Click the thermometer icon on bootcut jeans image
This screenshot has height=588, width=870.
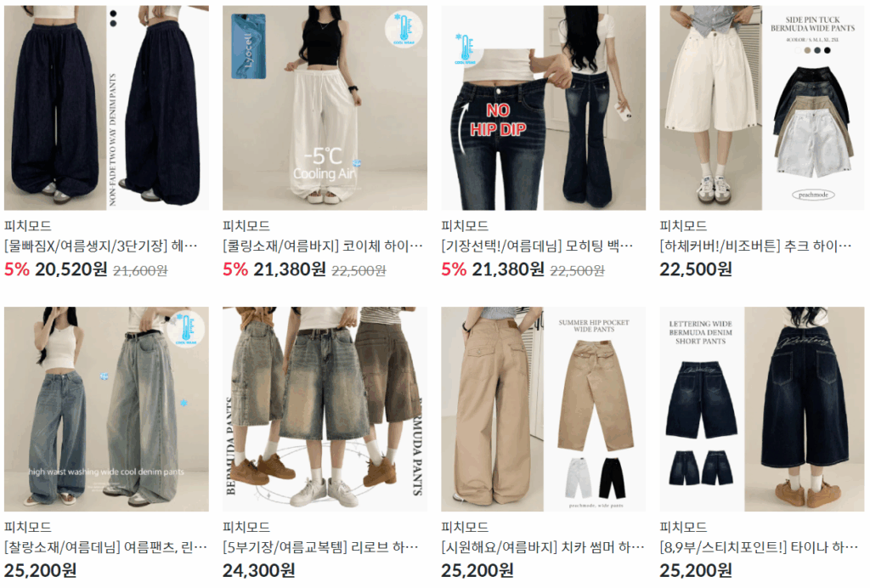tap(465, 48)
